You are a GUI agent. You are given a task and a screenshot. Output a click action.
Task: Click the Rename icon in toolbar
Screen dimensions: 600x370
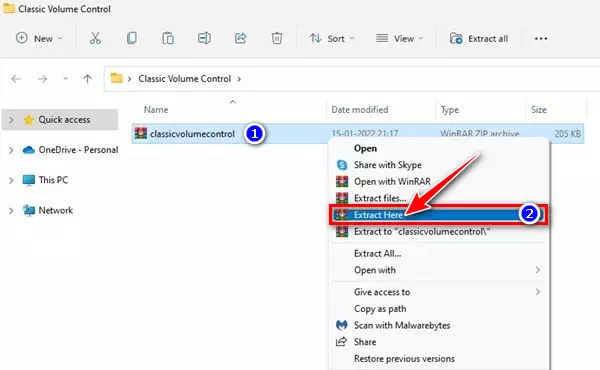click(204, 38)
